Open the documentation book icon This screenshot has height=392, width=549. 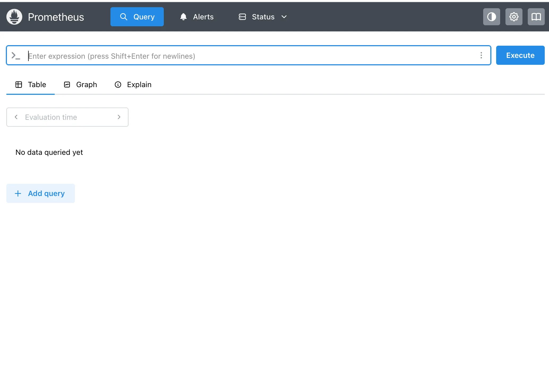[x=536, y=17]
